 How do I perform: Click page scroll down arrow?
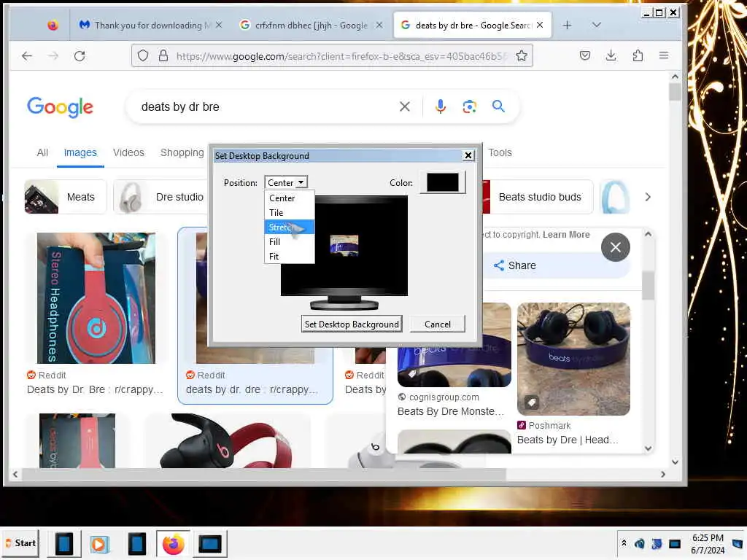pyautogui.click(x=675, y=462)
